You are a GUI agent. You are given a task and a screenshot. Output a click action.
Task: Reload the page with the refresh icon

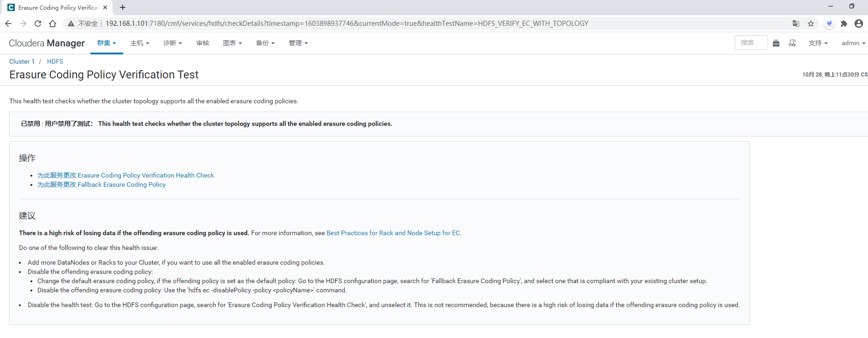pyautogui.click(x=38, y=24)
